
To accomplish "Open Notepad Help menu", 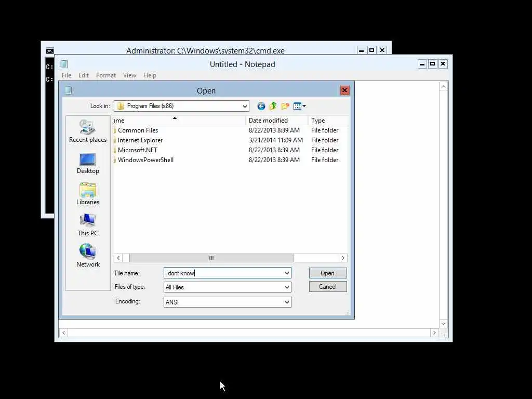I will pyautogui.click(x=150, y=75).
